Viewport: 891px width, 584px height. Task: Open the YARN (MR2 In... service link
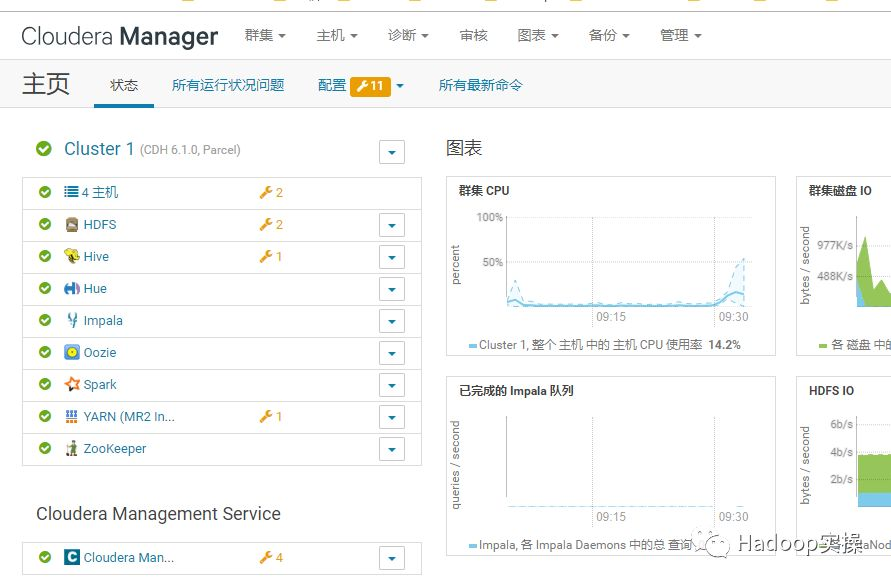[x=129, y=416]
